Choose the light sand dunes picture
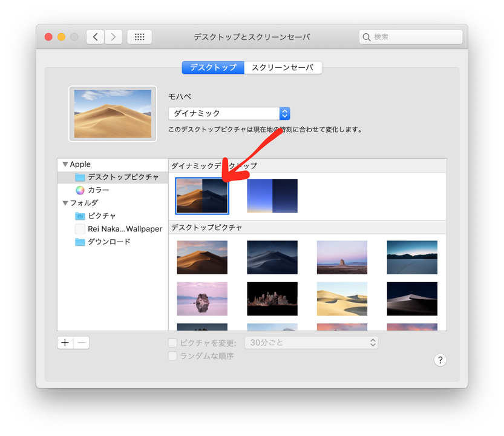504x436 pixels. point(342,299)
